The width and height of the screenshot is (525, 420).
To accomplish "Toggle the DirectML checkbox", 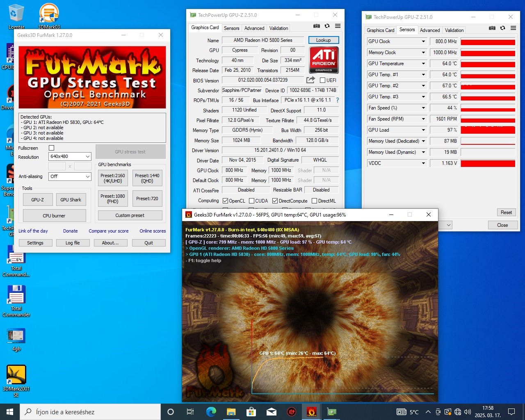I will (314, 201).
